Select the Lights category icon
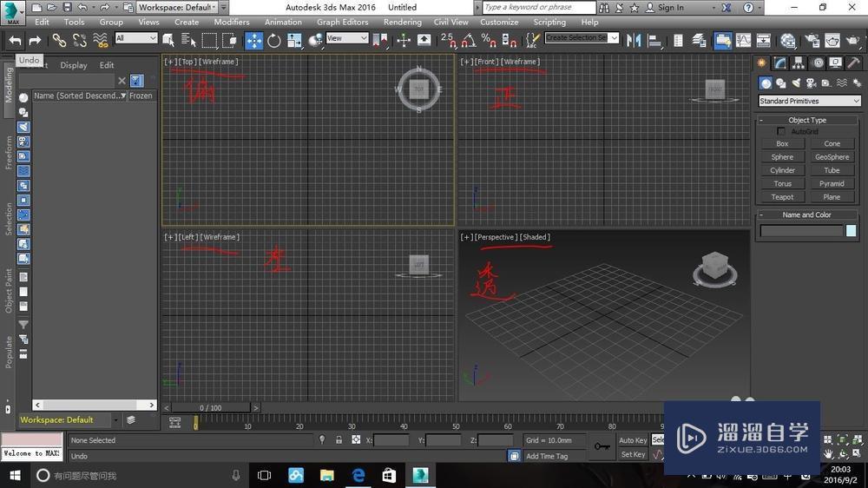Viewport: 868px width, 488px height. pos(796,83)
